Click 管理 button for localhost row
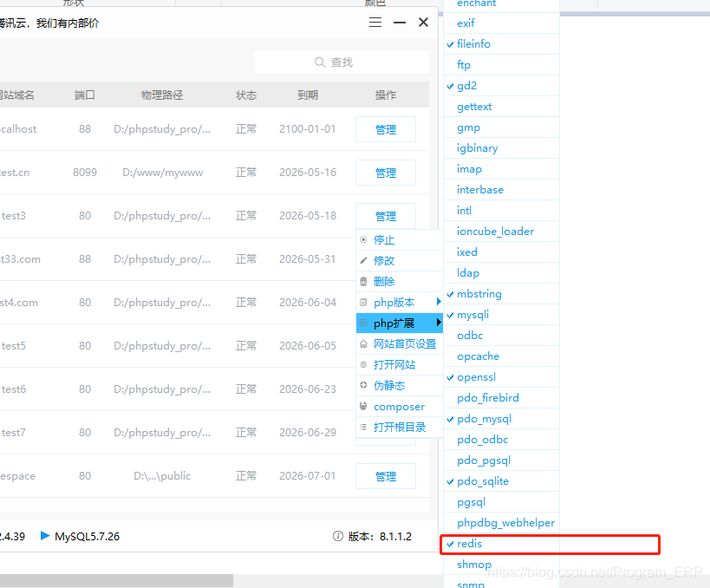 point(385,129)
